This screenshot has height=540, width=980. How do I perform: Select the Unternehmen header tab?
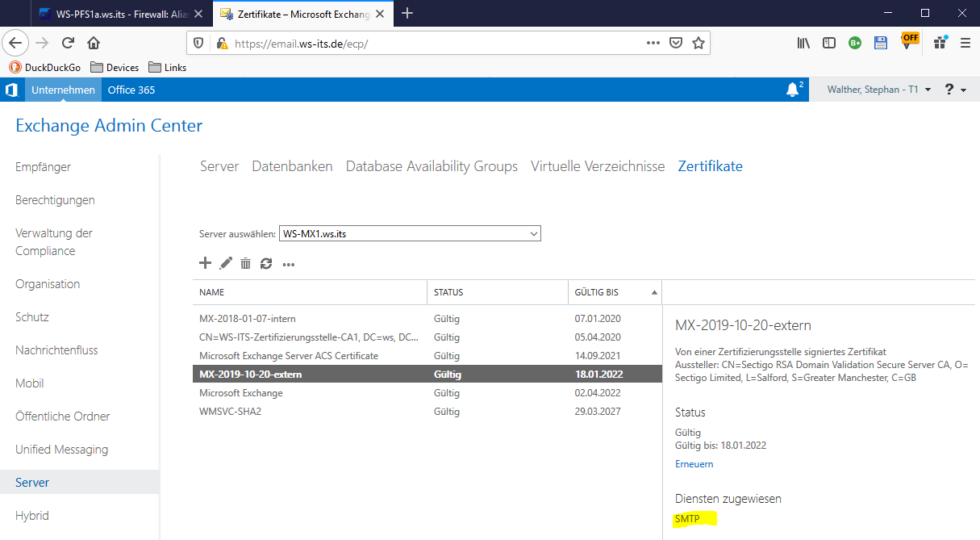tap(63, 90)
